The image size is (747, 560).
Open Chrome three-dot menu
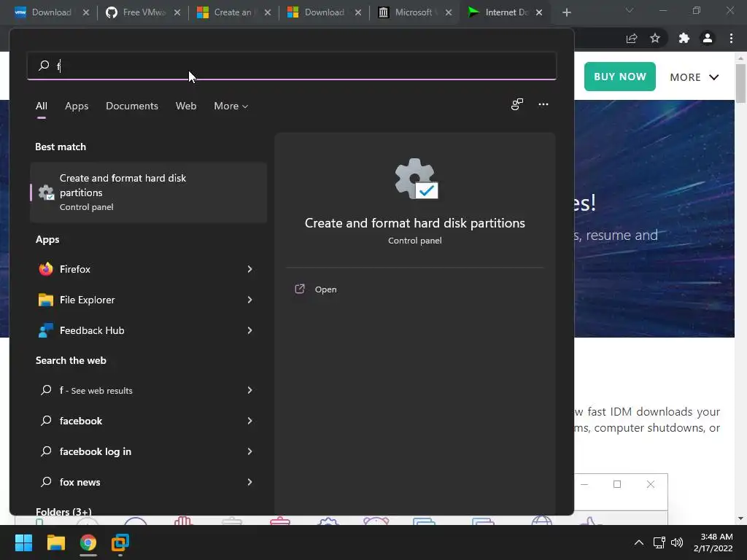[731, 38]
